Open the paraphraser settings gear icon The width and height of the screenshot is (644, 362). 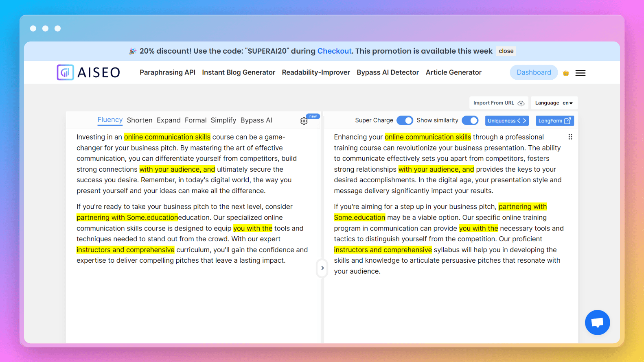304,121
